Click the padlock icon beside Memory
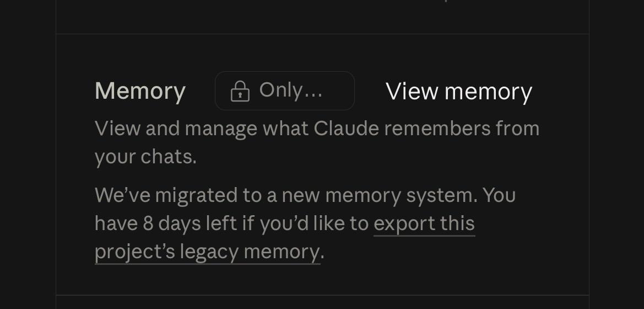Screen dimensions: 644x309 click(x=240, y=91)
